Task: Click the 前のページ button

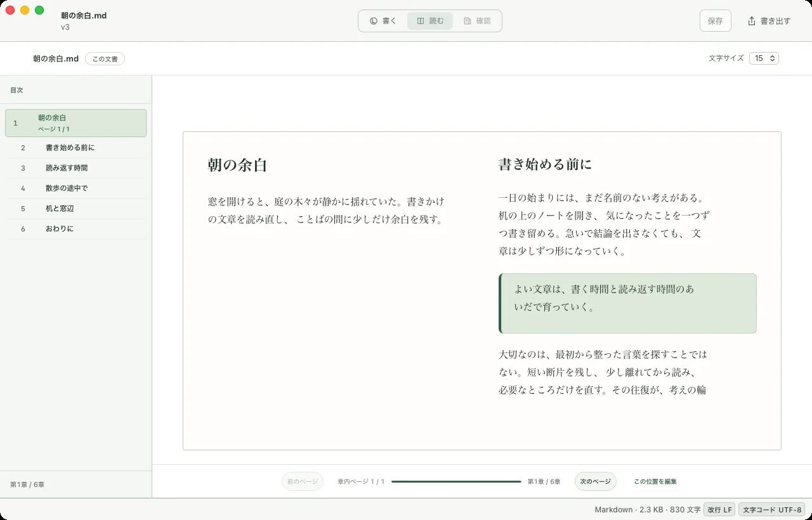Action: (x=303, y=481)
